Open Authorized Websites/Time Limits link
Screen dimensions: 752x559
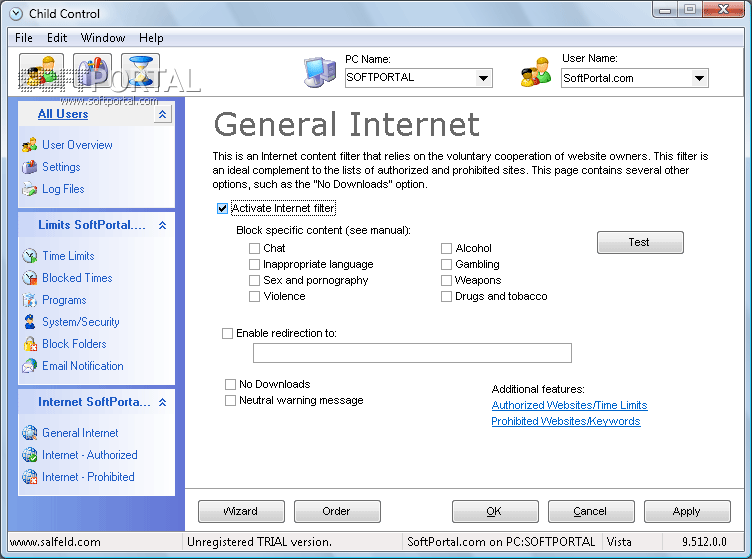click(x=569, y=405)
